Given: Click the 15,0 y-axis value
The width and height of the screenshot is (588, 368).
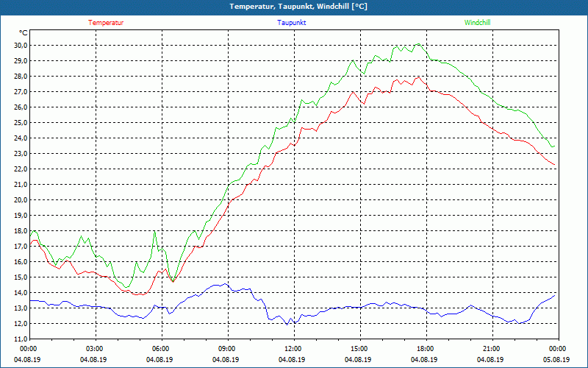Looking at the screenshot, I should [21, 277].
